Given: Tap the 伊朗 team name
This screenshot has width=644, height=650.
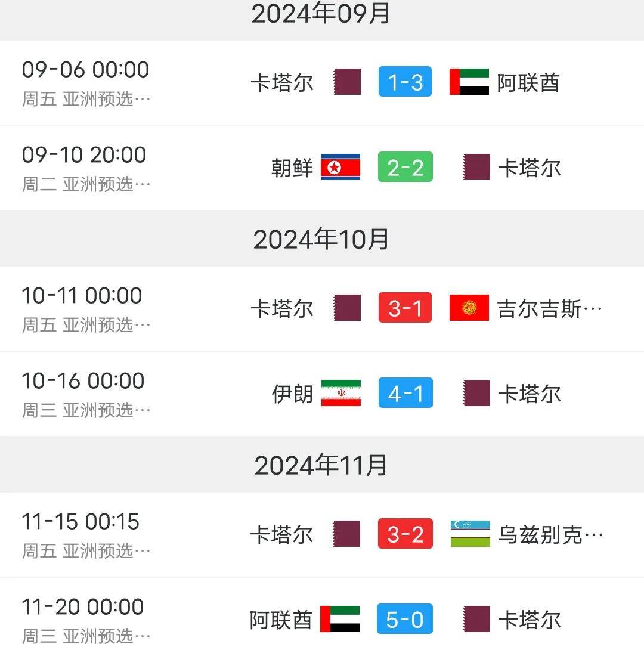Looking at the screenshot, I should pos(292,394).
